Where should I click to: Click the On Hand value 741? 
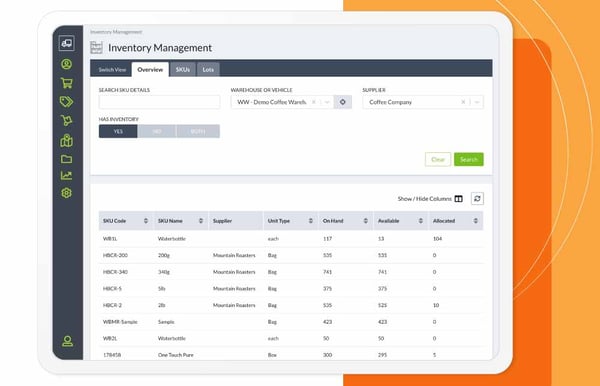(327, 272)
